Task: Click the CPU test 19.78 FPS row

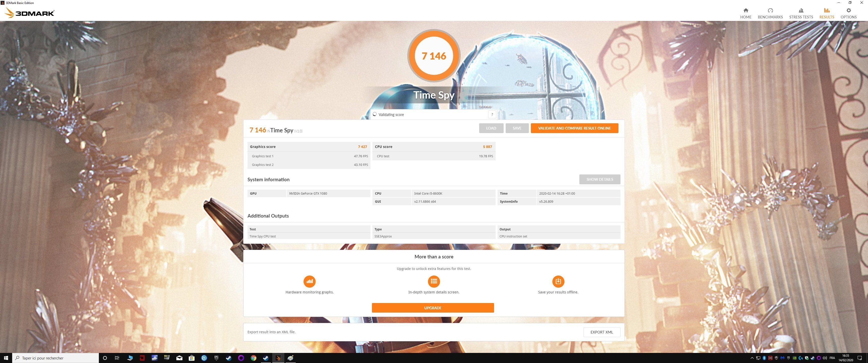Action: pyautogui.click(x=434, y=156)
